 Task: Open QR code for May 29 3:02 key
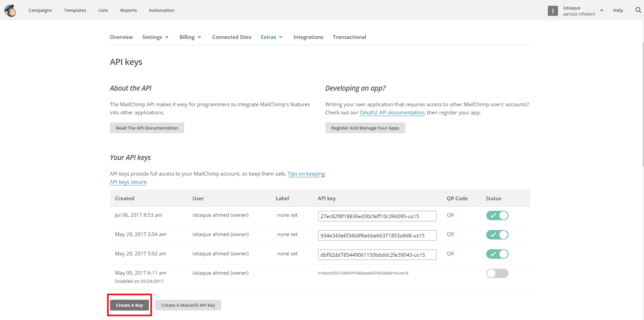(x=450, y=254)
